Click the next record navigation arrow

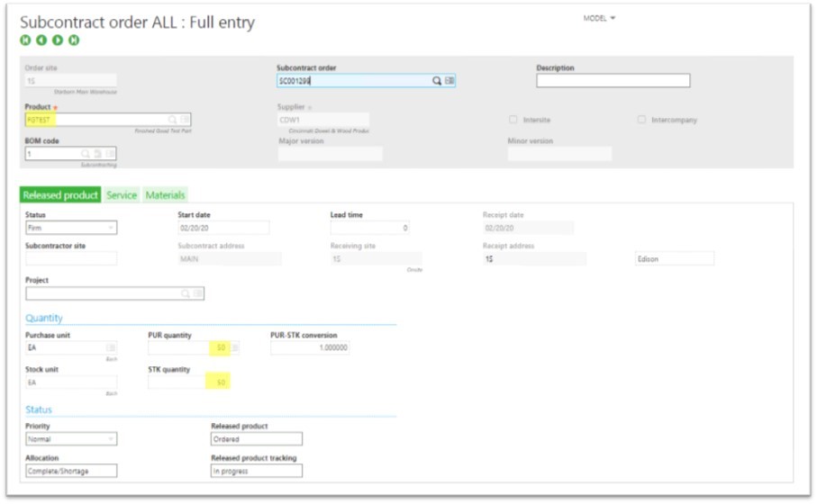58,40
